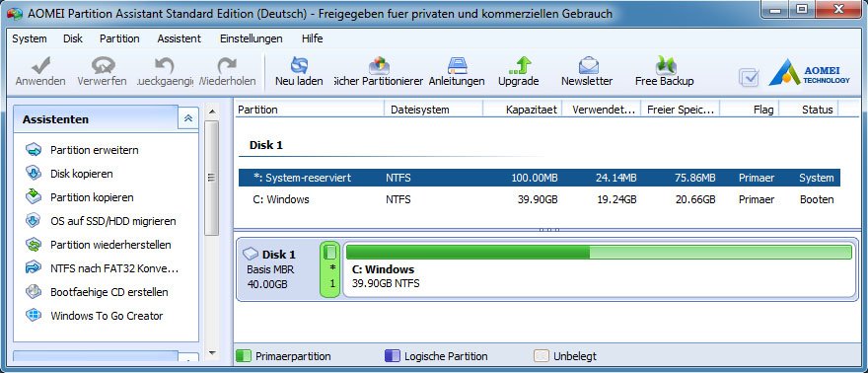Select the C: Windows block in disk map
Viewport: 868px width, 373px height.
tap(601, 269)
